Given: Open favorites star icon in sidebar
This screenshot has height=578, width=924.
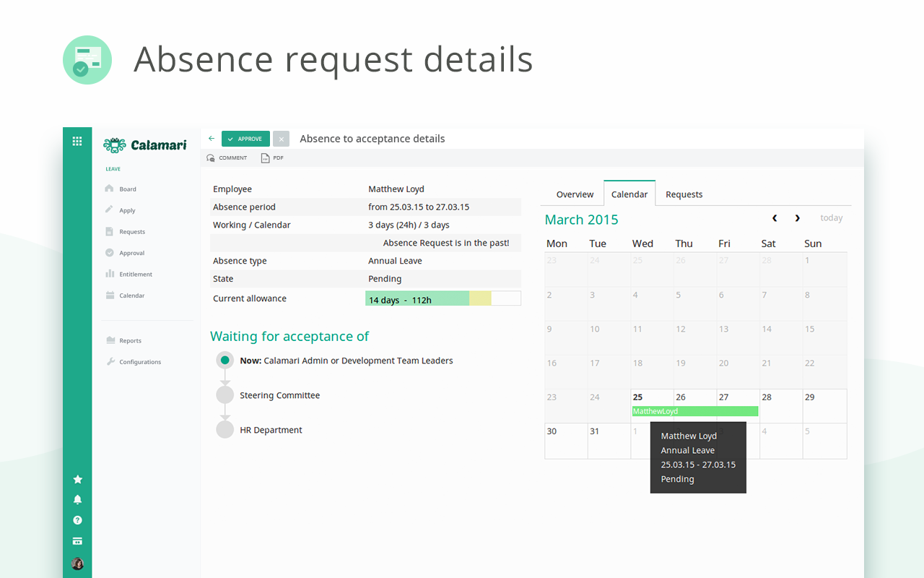Looking at the screenshot, I should pos(77,479).
